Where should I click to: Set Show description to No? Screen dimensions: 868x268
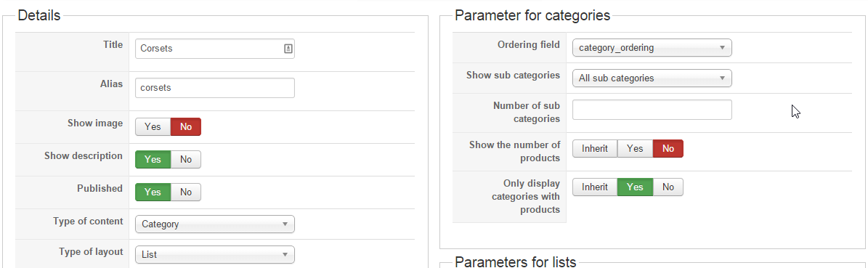186,160
